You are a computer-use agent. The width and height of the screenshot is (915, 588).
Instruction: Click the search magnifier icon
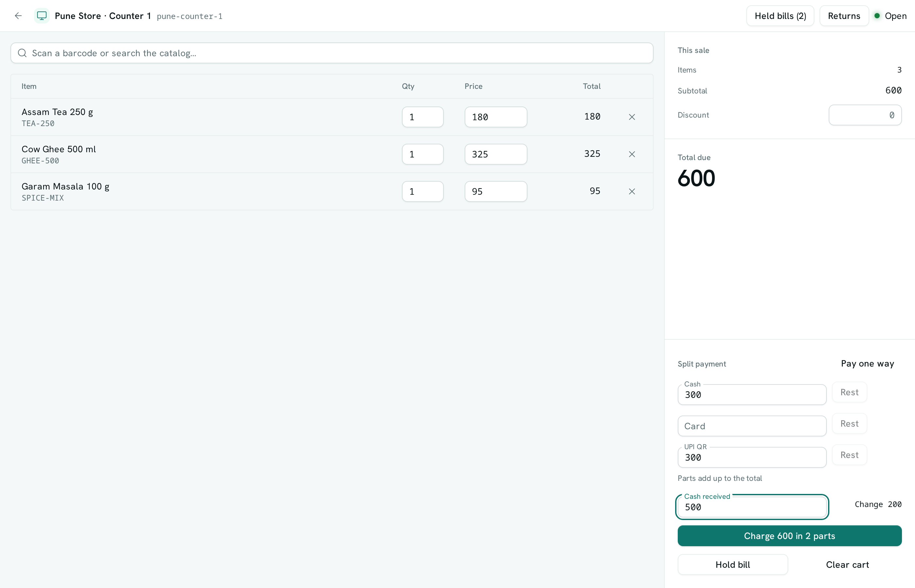tap(22, 53)
